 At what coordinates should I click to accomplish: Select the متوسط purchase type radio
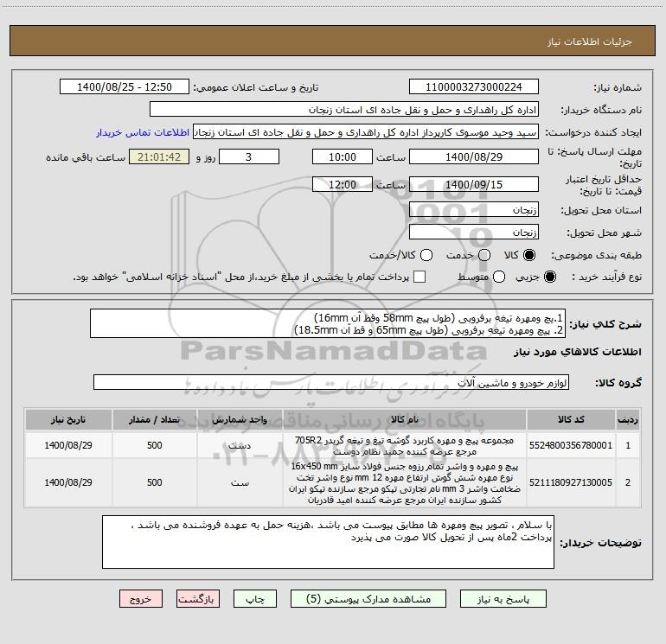pos(499,277)
